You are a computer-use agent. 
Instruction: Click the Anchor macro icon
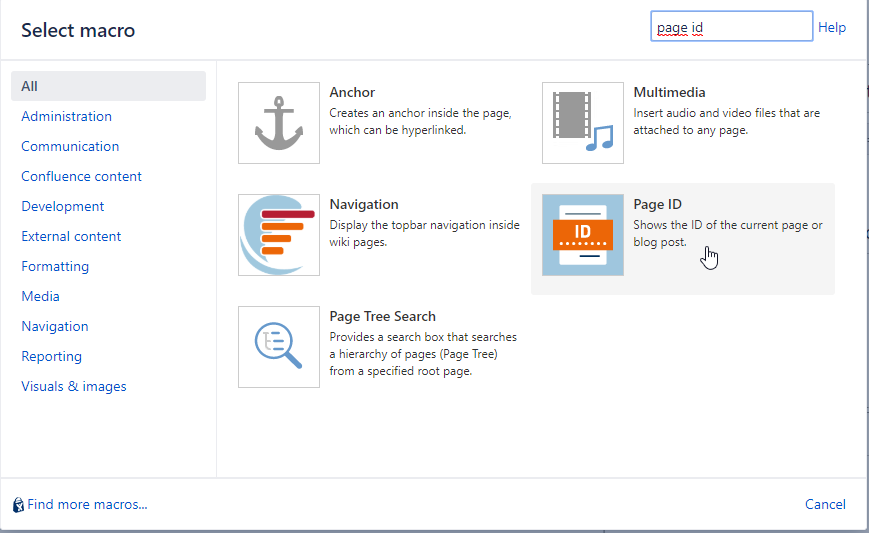click(278, 123)
